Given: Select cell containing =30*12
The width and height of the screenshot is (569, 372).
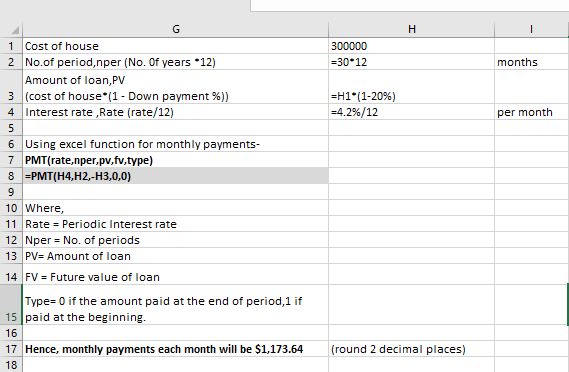Looking at the screenshot, I should 412,62.
